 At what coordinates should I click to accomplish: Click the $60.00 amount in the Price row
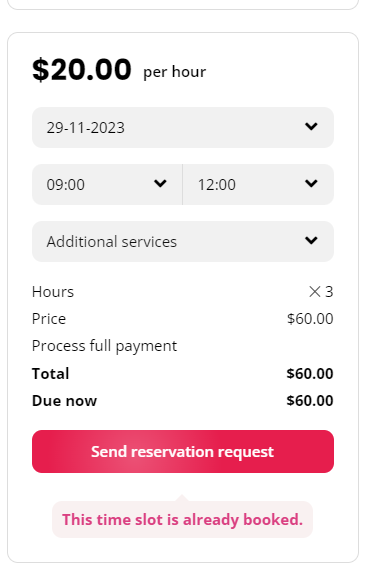(310, 319)
